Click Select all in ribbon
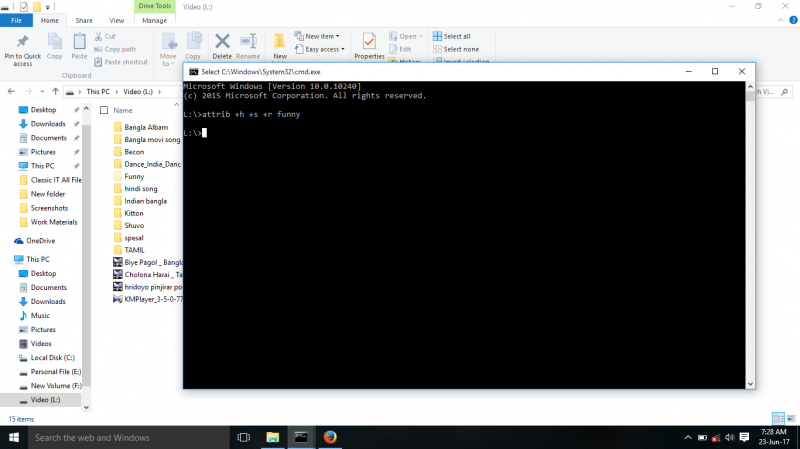This screenshot has width=800, height=449. [x=452, y=36]
